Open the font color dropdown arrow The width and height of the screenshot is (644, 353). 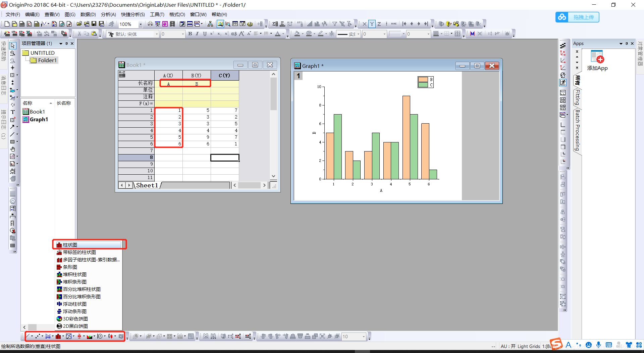tap(283, 34)
